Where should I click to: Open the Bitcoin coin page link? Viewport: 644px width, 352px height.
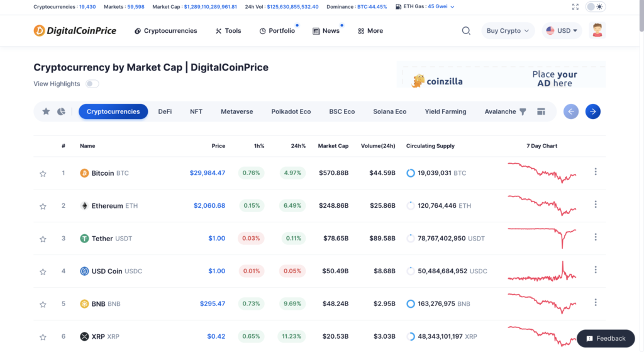pos(103,173)
